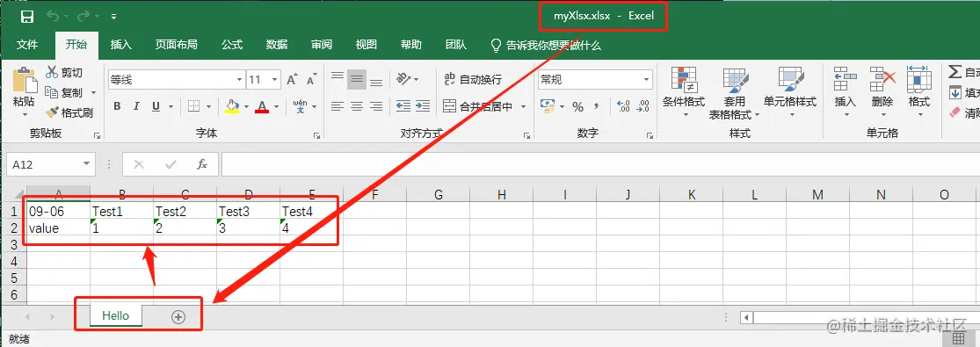Click the Redo arrow in title bar

[83, 17]
